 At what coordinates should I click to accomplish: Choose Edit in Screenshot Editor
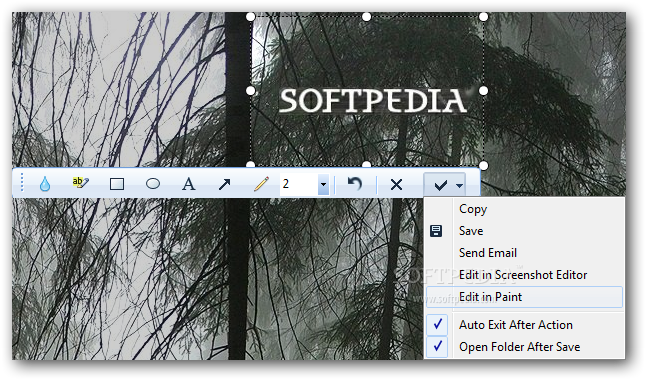[x=524, y=275]
